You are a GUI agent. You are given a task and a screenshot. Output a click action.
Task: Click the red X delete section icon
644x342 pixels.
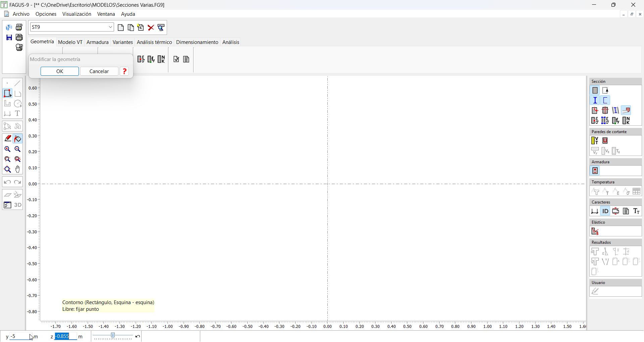click(151, 28)
